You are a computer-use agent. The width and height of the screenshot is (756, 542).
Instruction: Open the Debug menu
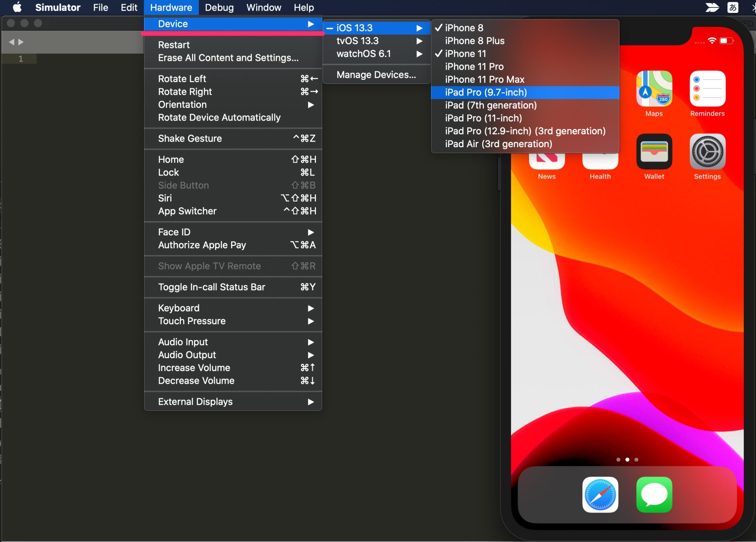coord(219,7)
